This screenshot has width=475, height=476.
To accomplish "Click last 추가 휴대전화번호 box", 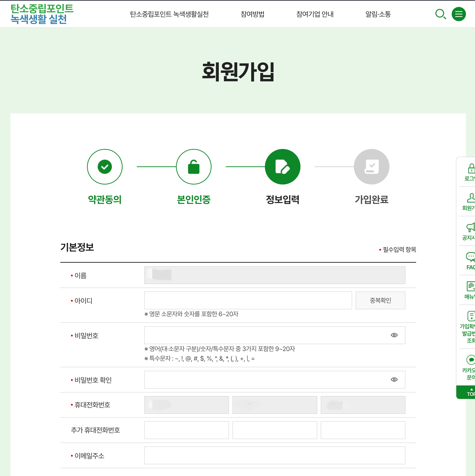I will tap(363, 430).
